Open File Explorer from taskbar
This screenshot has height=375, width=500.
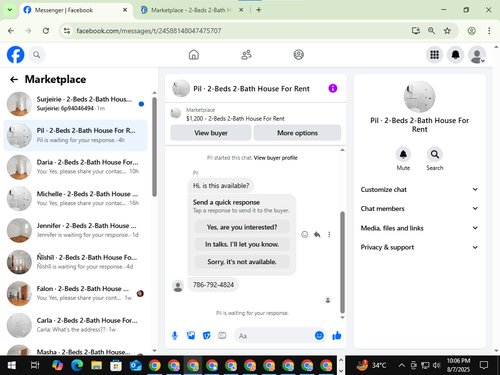96,366
